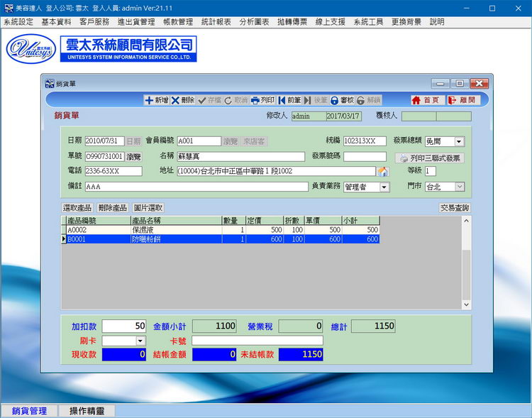Click the 交易查詢 button
The height and width of the screenshot is (418, 532).
[454, 208]
